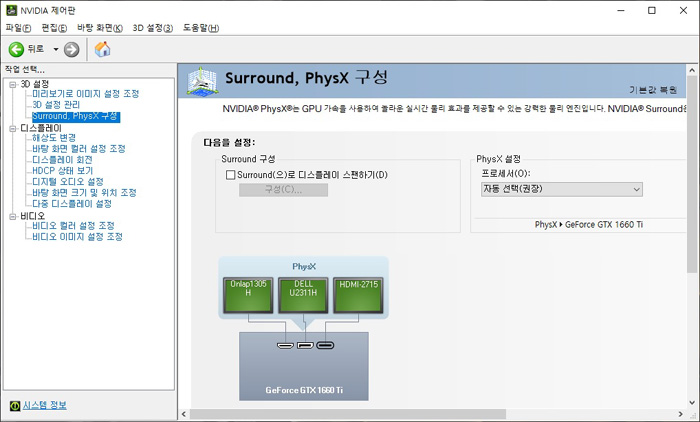Select the DELL U2311H monitor thumbnail
This screenshot has width=700, height=422.
[x=303, y=295]
